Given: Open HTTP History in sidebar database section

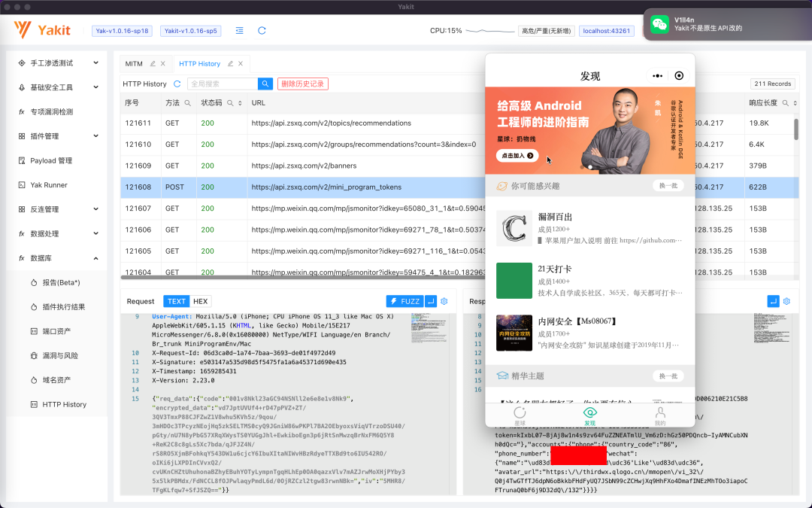Looking at the screenshot, I should [x=64, y=404].
